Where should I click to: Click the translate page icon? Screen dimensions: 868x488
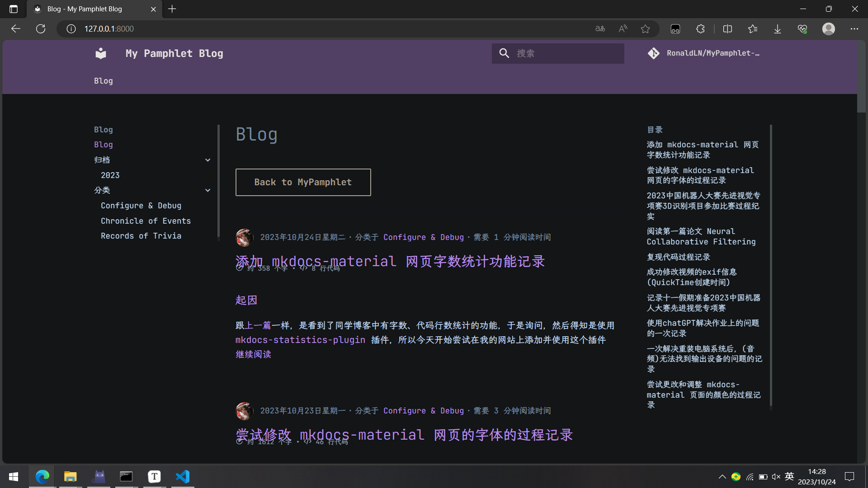pyautogui.click(x=600, y=29)
